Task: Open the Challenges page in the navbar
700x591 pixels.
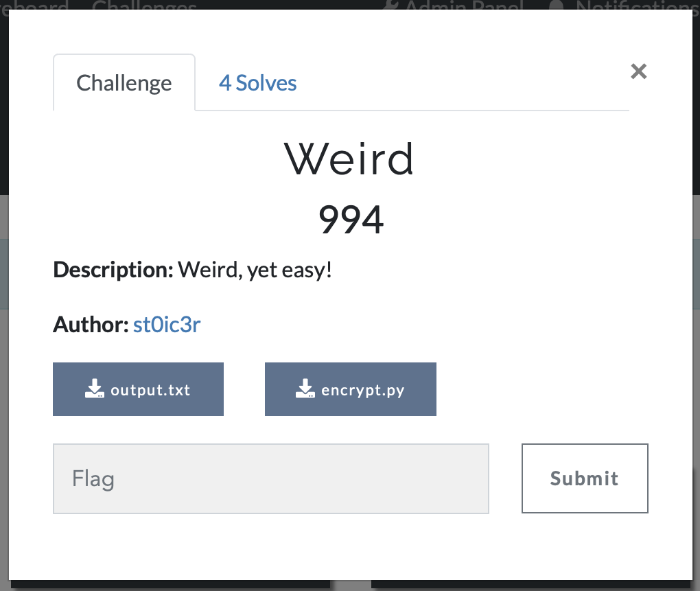Action: pos(144,5)
